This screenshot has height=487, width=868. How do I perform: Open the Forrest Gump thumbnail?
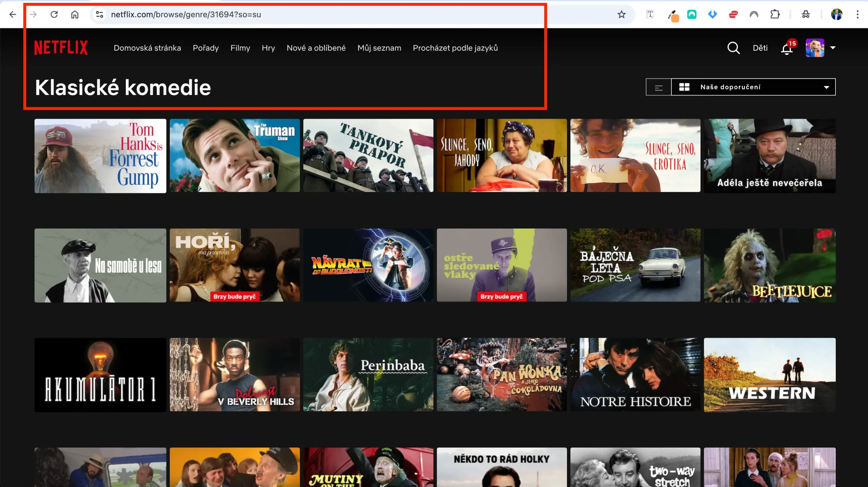(x=100, y=156)
